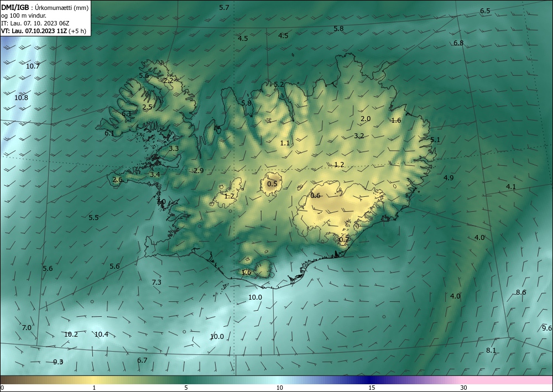Click the legend tick label 15
Screen dimensions: 553x392
pos(372,388)
